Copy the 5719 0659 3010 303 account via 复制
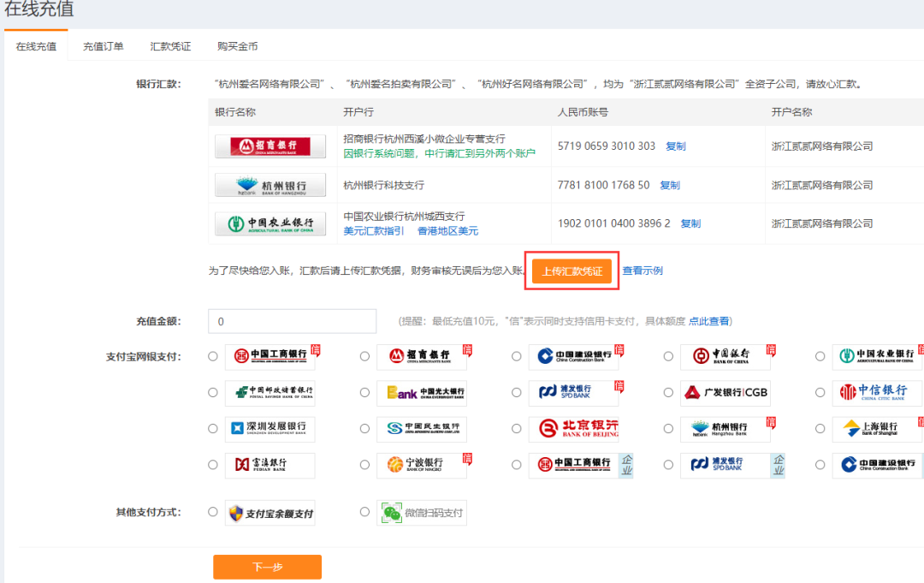 click(675, 146)
